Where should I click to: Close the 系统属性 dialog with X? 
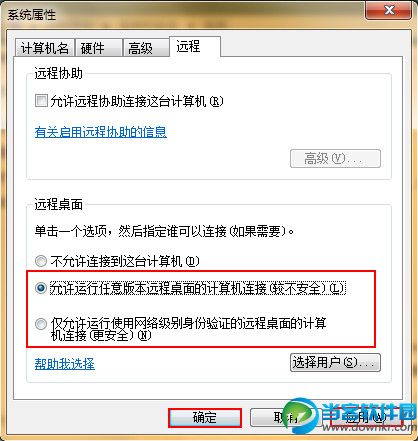pos(389,11)
